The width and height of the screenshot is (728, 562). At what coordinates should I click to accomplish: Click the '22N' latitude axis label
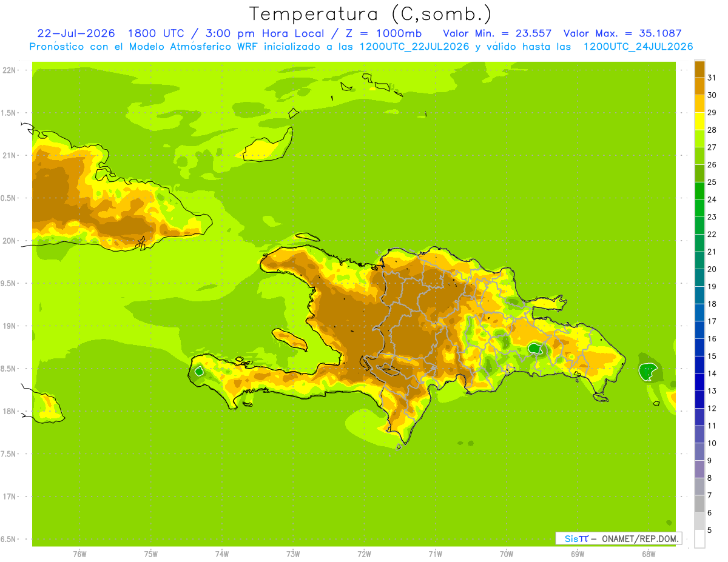click(x=9, y=70)
